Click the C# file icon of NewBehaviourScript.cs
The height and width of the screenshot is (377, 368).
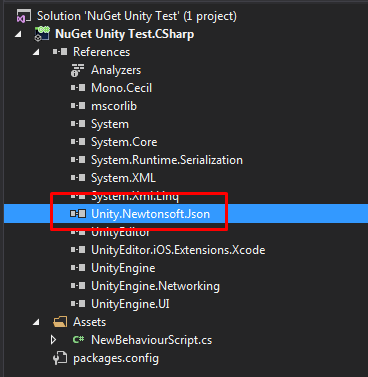[x=78, y=340]
